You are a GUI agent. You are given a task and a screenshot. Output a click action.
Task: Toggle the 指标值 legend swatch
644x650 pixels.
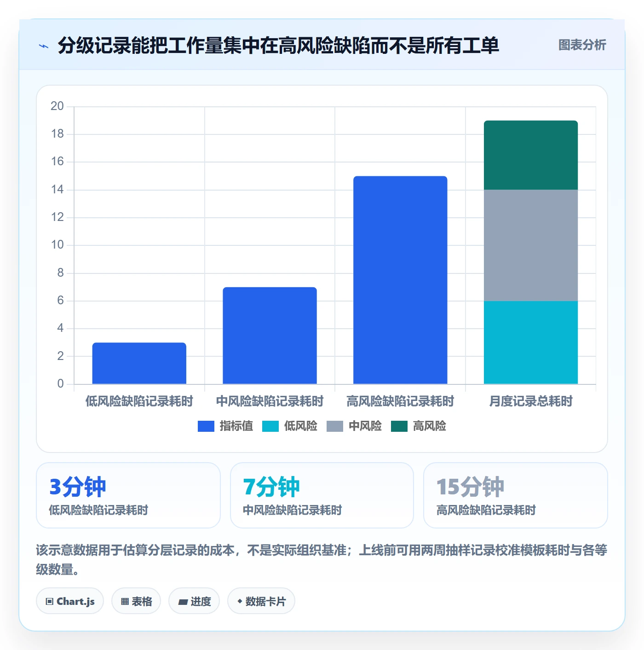click(206, 426)
